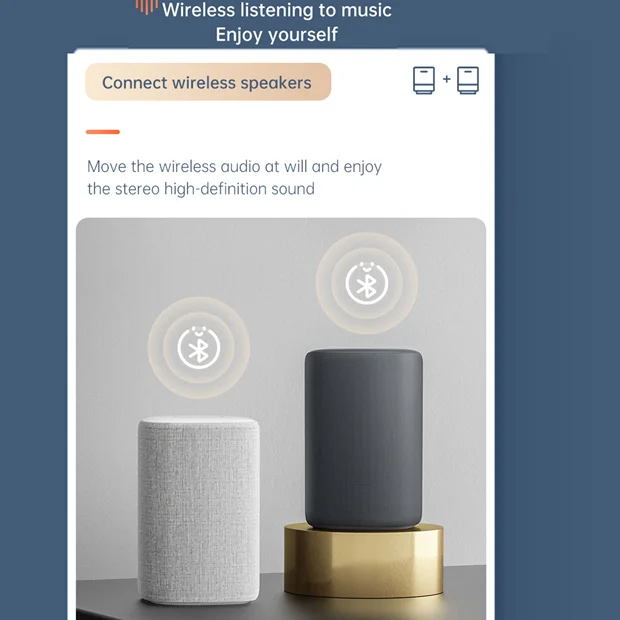Viewport: 620px width, 620px height.
Task: Click the gold pedestal under the dark speaker
Action: coord(364,561)
